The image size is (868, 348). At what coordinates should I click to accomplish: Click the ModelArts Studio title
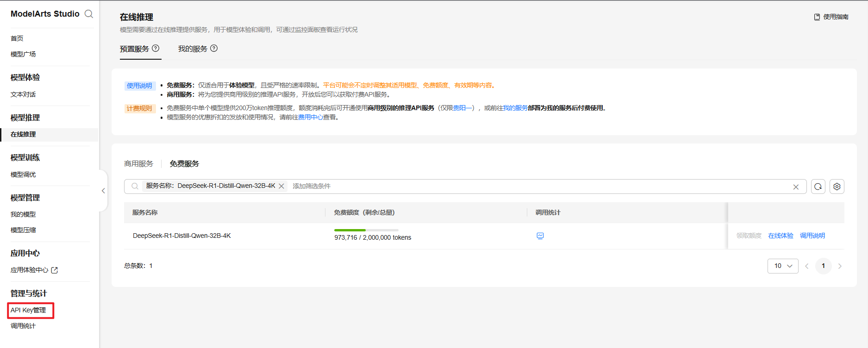(x=45, y=14)
